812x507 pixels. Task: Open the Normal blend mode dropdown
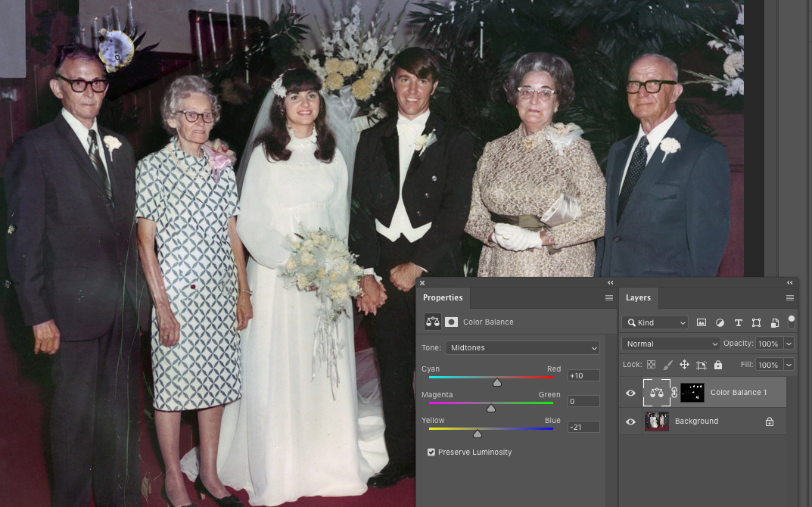tap(671, 344)
